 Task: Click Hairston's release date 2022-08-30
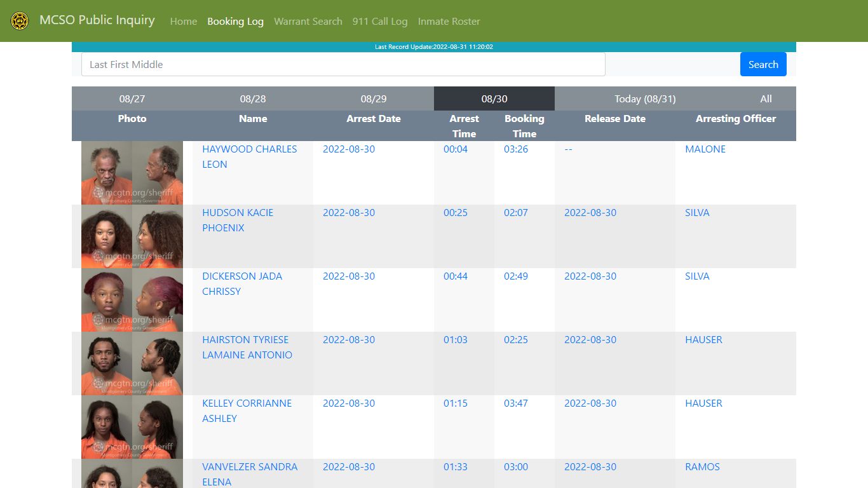tap(590, 339)
